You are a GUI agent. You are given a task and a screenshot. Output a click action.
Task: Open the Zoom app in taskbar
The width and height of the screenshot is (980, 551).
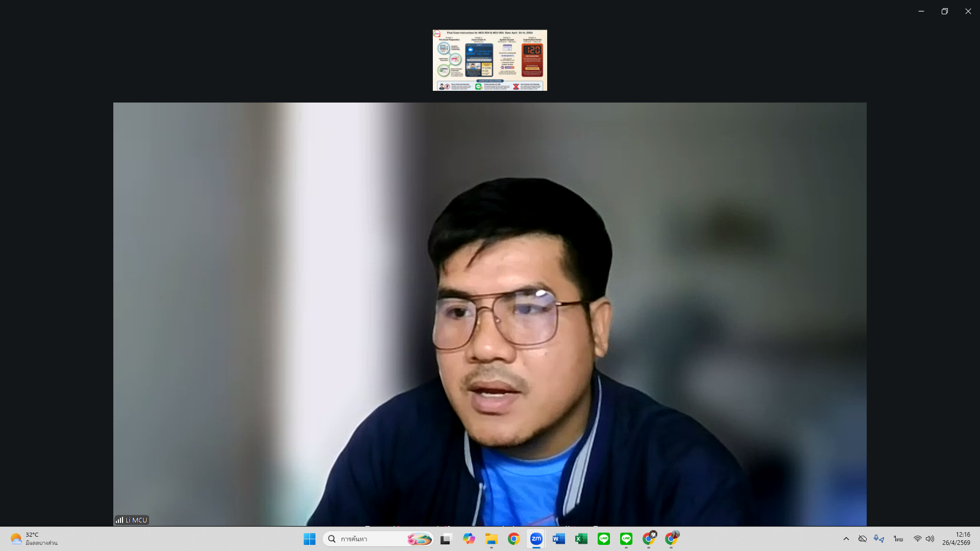[x=536, y=539]
